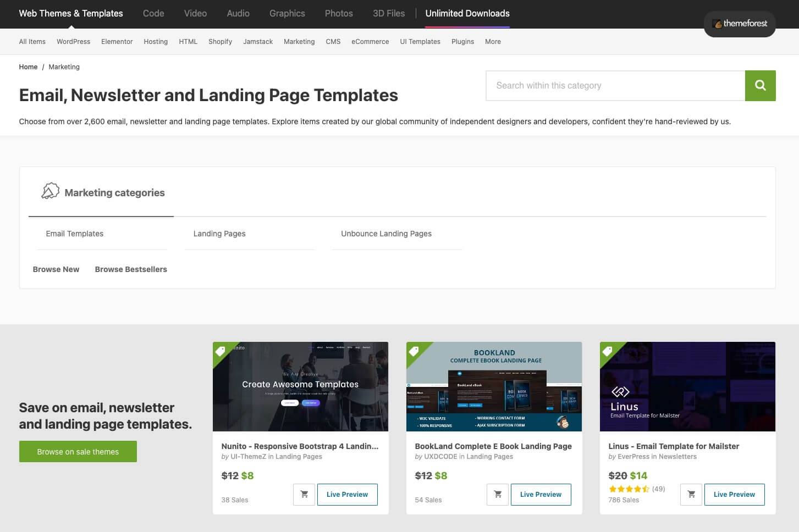Add Linus email template to cart
The width and height of the screenshot is (799, 532).
pyautogui.click(x=691, y=495)
